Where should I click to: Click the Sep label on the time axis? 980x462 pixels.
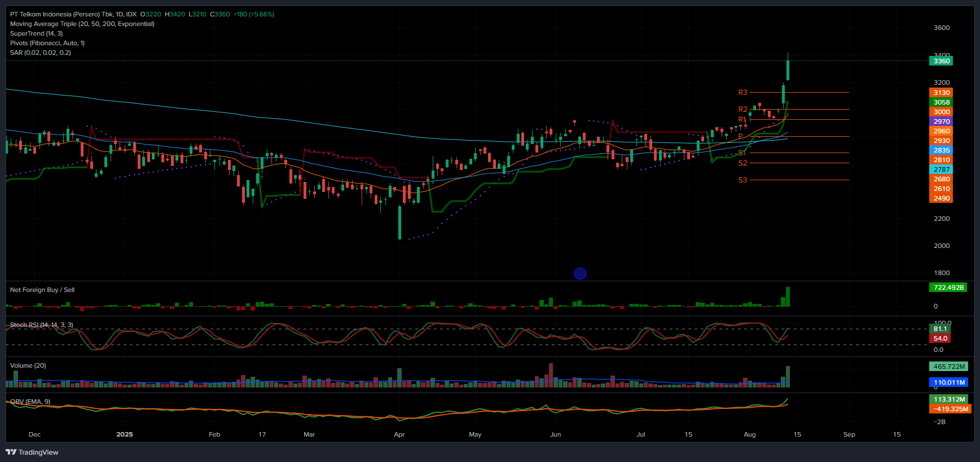[x=849, y=434]
